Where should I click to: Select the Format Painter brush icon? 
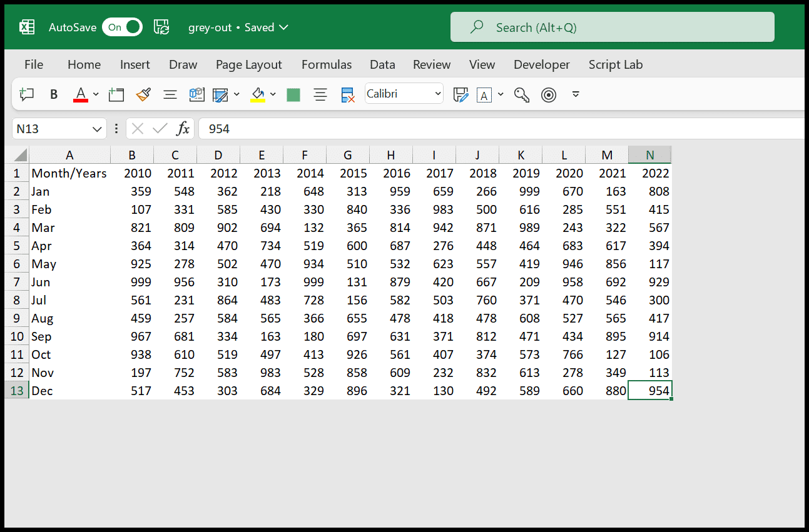[143, 94]
